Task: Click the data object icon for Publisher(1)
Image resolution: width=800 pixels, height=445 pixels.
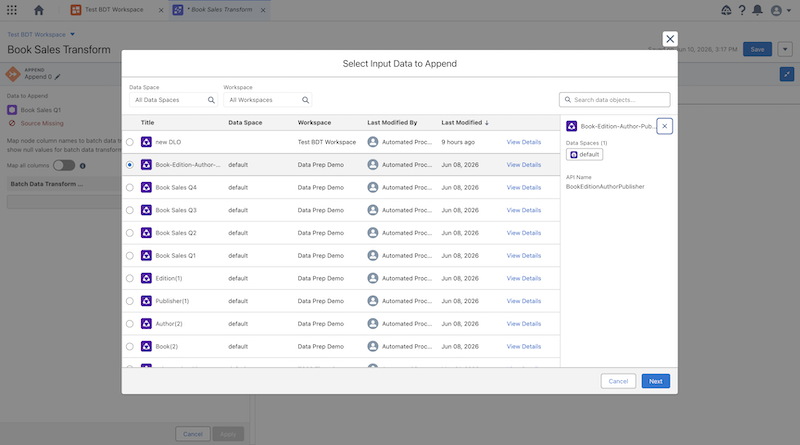Action: 146,301
